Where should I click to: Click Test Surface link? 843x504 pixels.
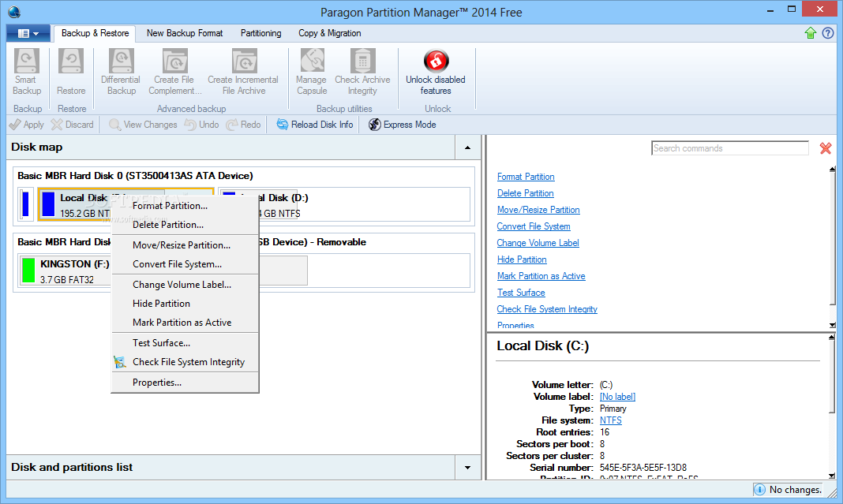point(521,293)
